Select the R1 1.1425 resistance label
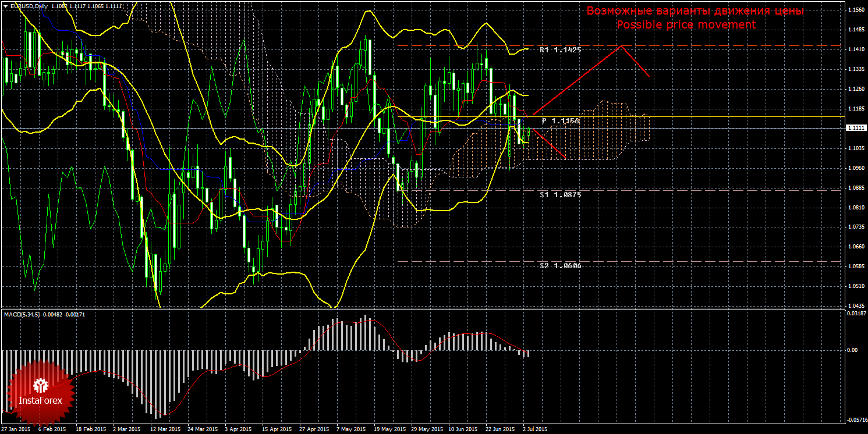Screen dimensions: 868x434 (560, 51)
